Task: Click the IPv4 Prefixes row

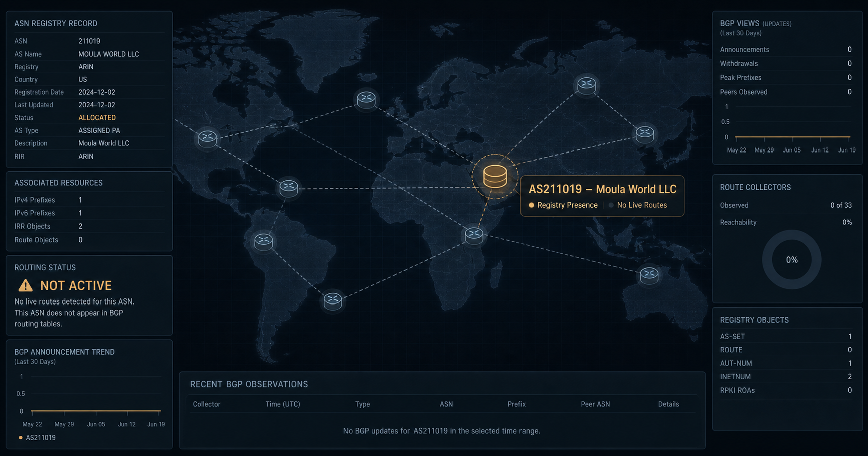Action: [89, 200]
